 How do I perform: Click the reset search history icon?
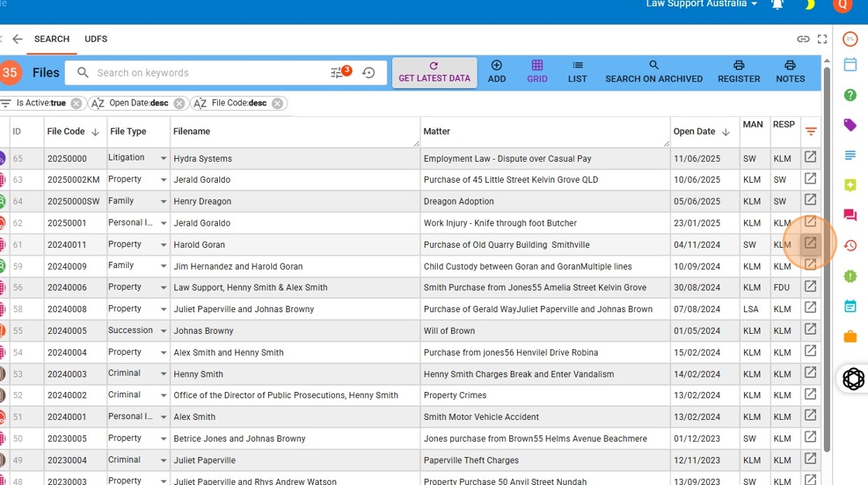click(x=369, y=73)
